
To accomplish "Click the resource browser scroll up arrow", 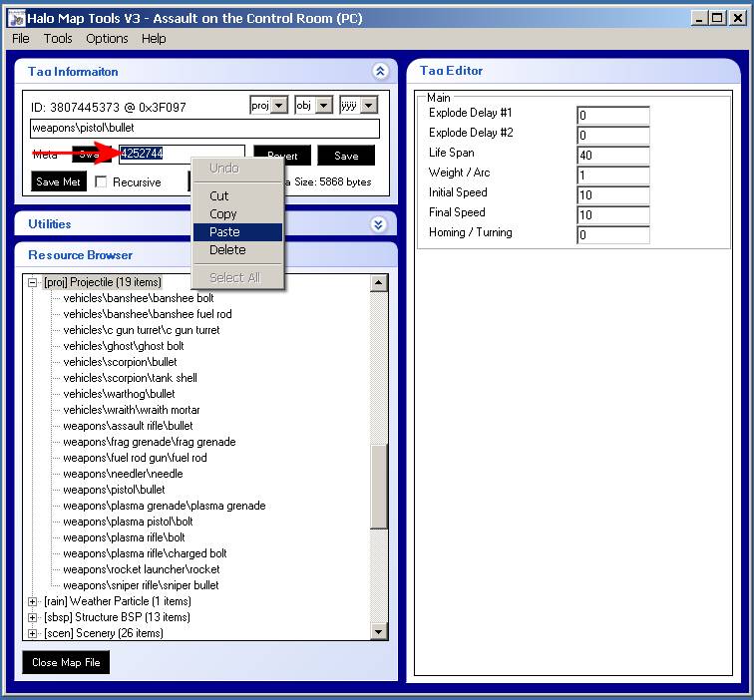I will pyautogui.click(x=379, y=283).
